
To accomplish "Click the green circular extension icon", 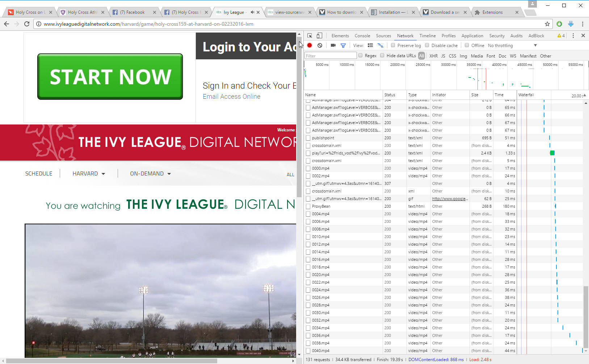I will point(559,24).
